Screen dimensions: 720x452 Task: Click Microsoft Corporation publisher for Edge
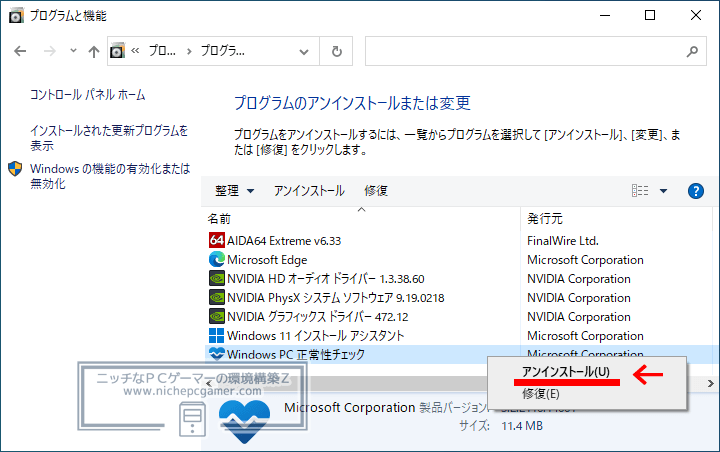pos(585,260)
